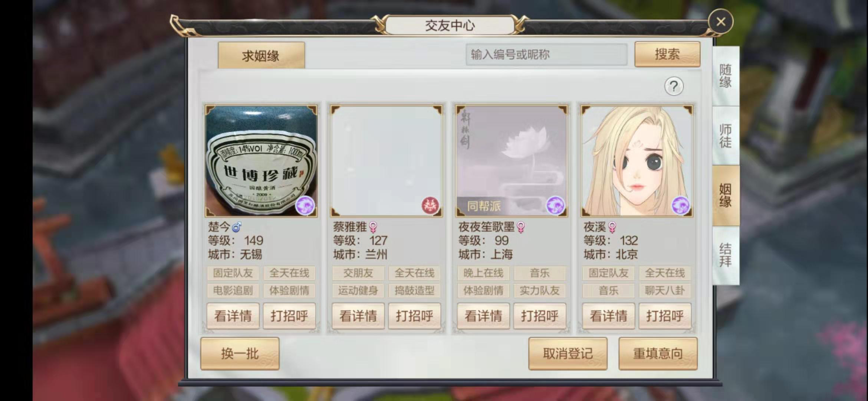Open the 师徒 side tab
Image resolution: width=868 pixels, height=401 pixels.
coord(726,136)
